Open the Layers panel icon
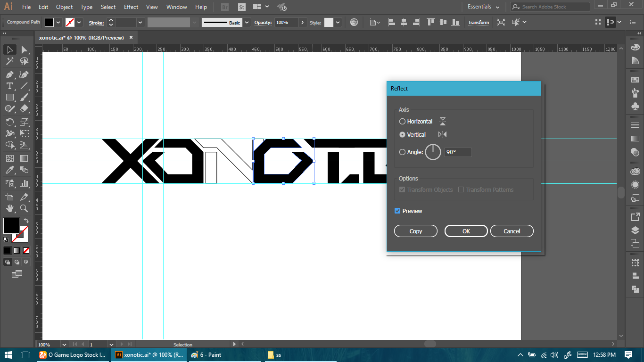This screenshot has height=362, width=644. tap(635, 230)
